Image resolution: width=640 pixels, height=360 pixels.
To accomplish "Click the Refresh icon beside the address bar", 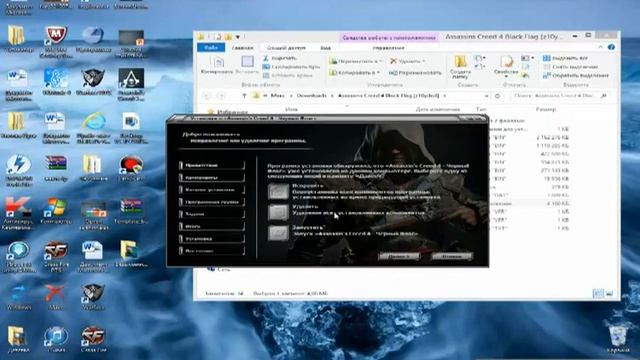I will coord(498,96).
